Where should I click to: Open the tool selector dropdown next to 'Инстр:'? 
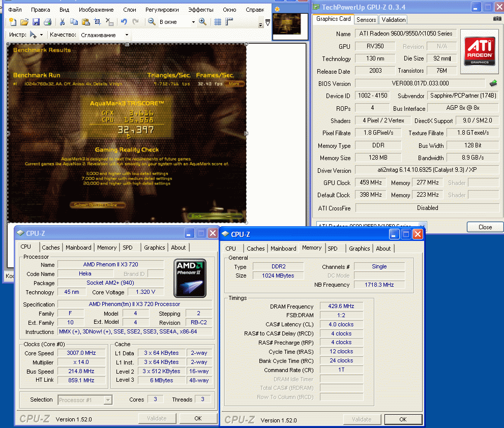tap(41, 35)
